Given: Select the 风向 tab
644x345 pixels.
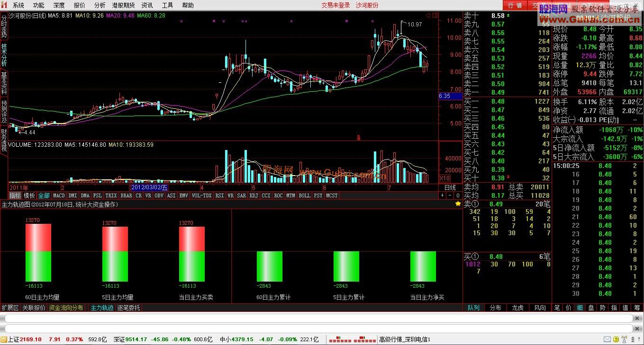Looking at the screenshot, I should coord(540,308).
